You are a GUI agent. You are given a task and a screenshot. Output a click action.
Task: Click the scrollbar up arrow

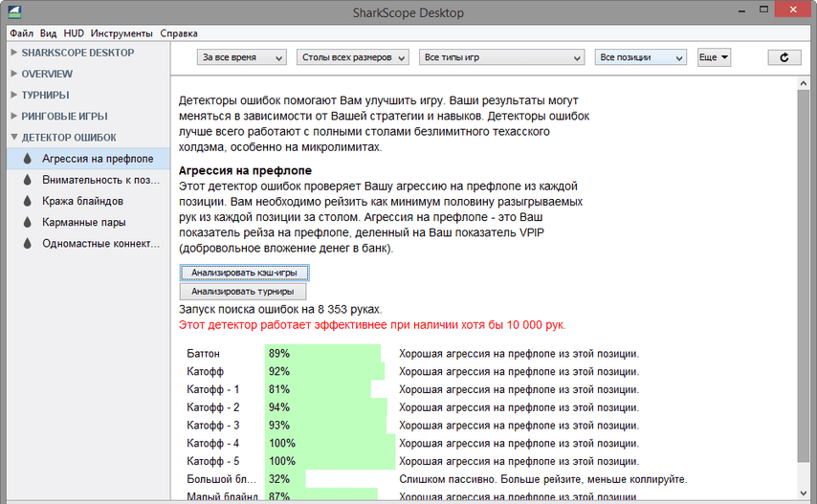tap(803, 83)
